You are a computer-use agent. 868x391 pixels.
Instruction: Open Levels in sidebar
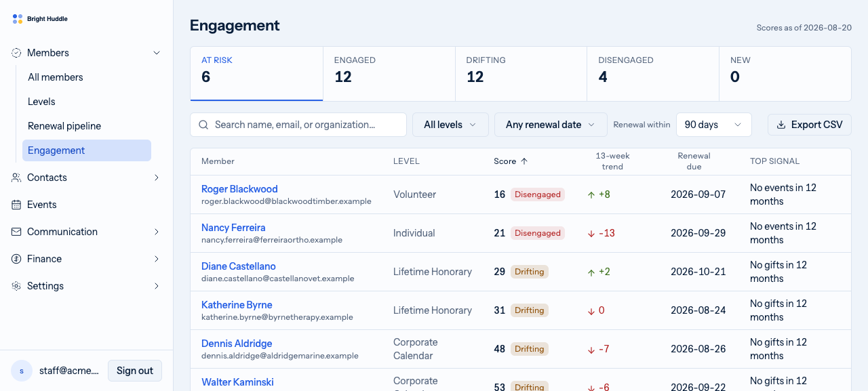87,102
